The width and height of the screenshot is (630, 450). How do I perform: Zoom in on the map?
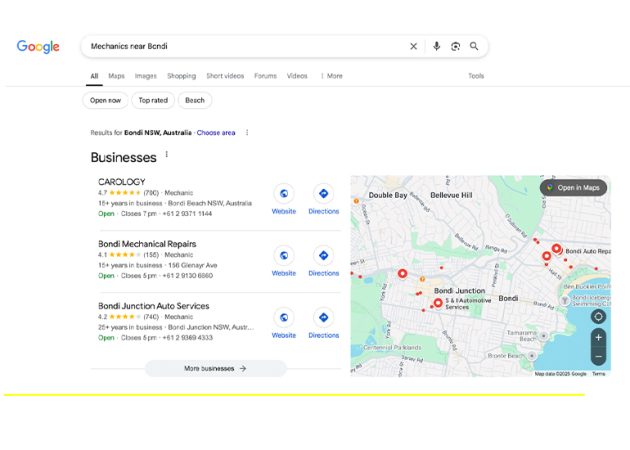(598, 338)
